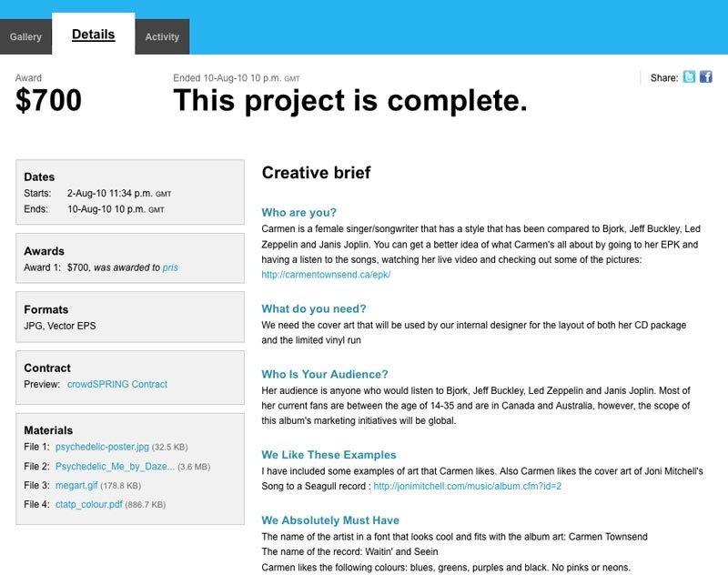Screen dimensions: 728x585
Task: Click "Who Is Your Audience?" heading
Action: pos(324,374)
